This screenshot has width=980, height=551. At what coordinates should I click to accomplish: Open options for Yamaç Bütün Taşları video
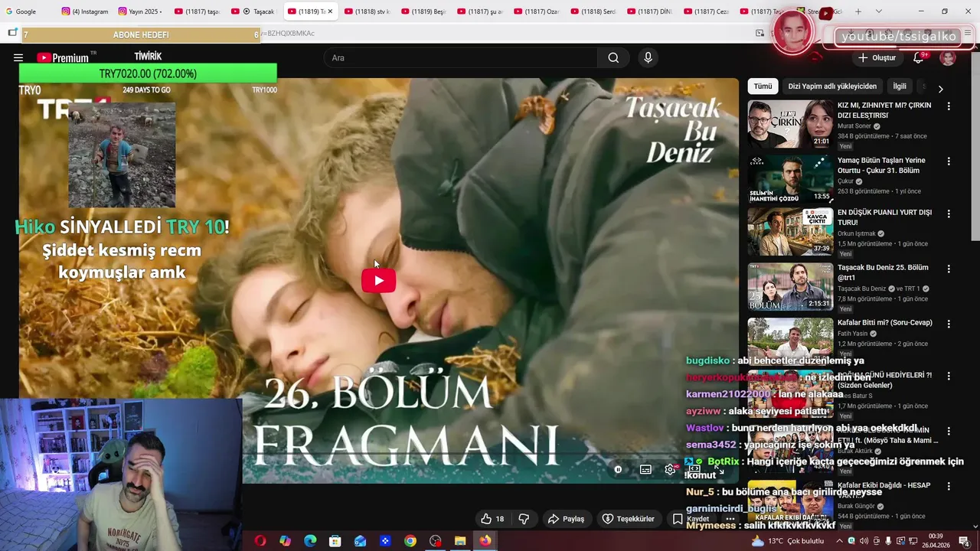click(949, 161)
